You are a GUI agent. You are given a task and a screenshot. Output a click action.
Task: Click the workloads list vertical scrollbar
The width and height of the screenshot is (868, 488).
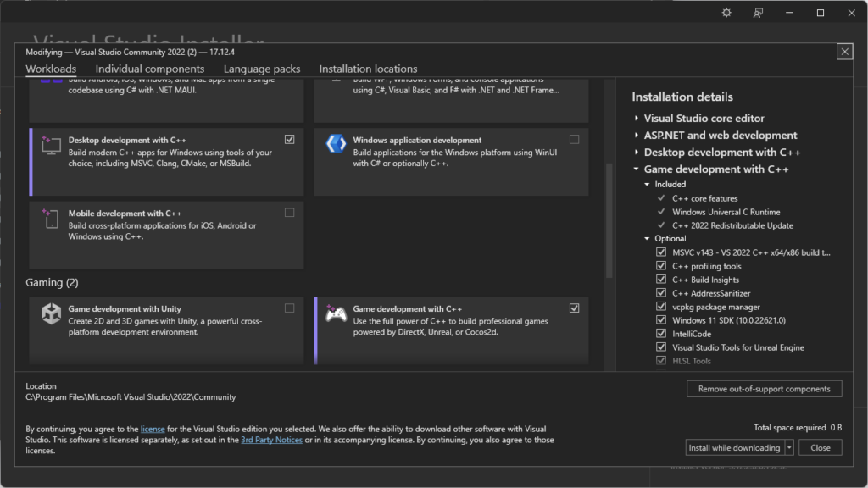(x=608, y=220)
